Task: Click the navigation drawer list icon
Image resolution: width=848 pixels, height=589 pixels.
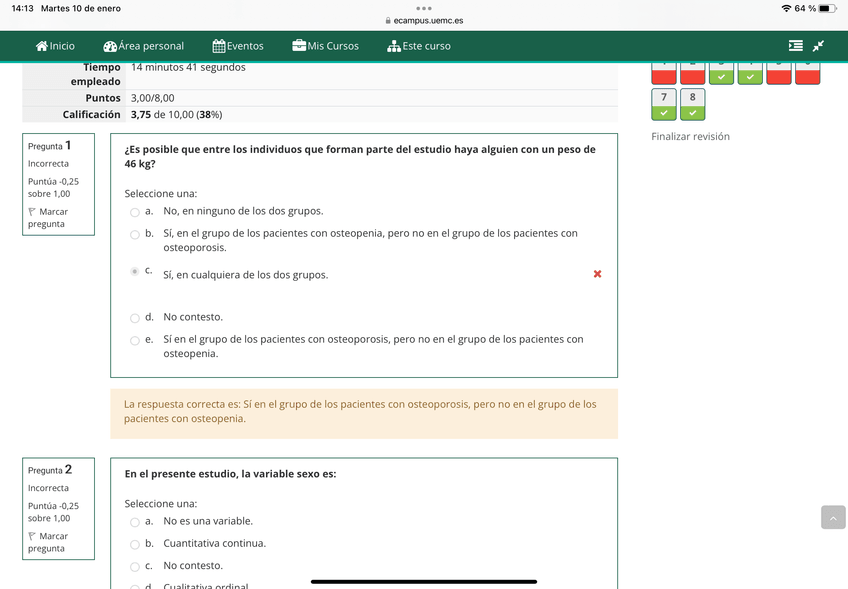Action: (796, 44)
